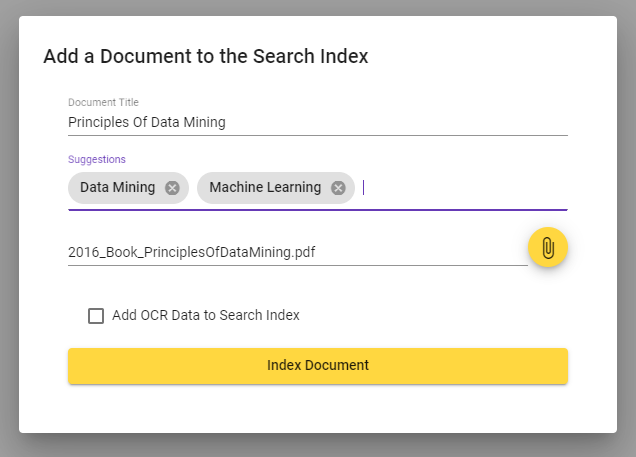Image resolution: width=636 pixels, height=457 pixels.
Task: Click the word Principles in title field
Action: [x=99, y=122]
